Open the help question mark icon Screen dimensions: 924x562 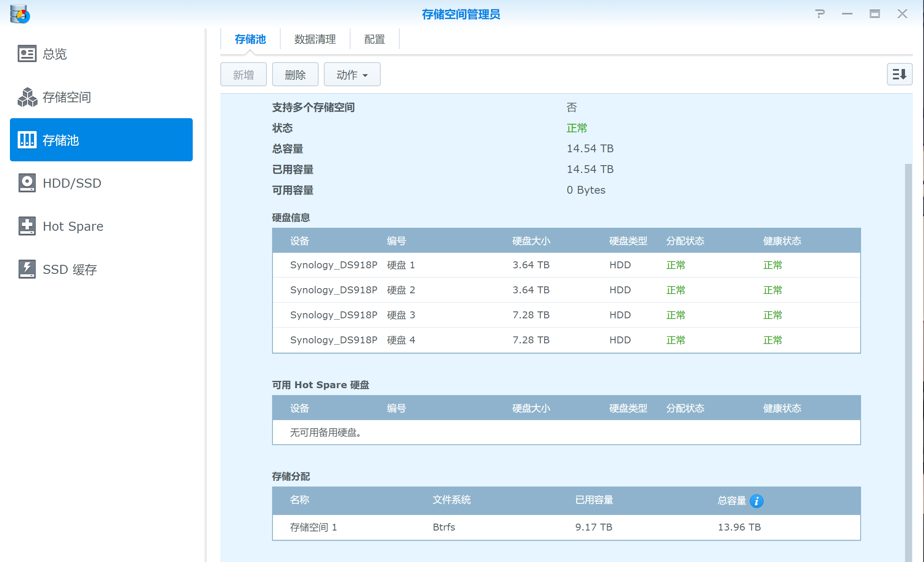pyautogui.click(x=820, y=14)
